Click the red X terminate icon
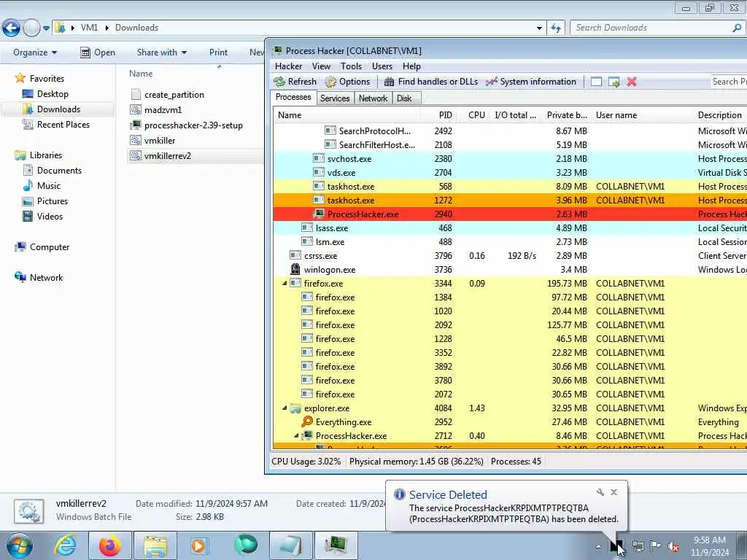The width and height of the screenshot is (747, 560). [632, 82]
